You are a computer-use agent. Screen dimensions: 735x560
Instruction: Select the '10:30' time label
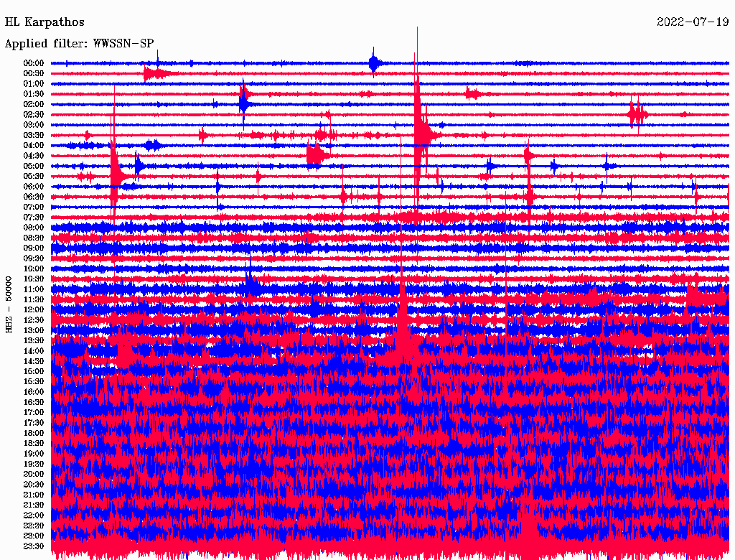coord(34,279)
